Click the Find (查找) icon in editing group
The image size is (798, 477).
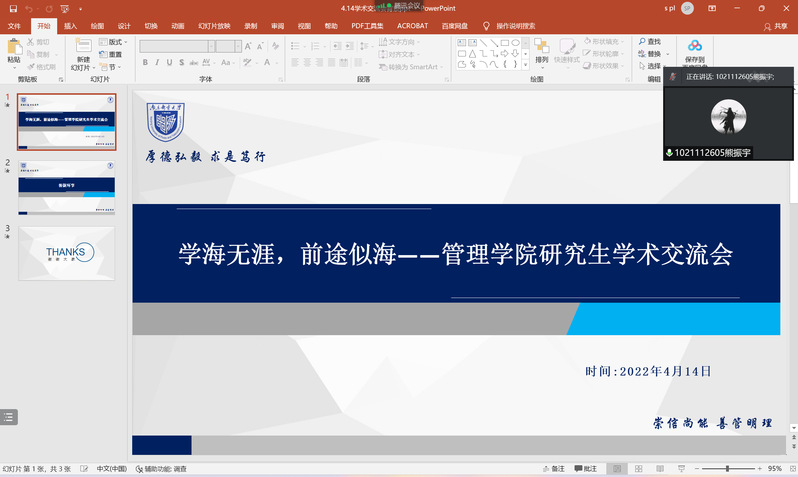pos(649,42)
